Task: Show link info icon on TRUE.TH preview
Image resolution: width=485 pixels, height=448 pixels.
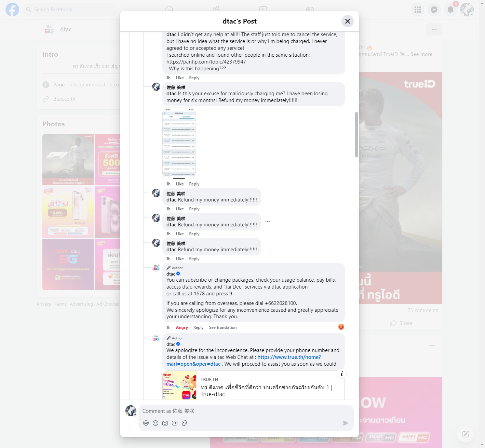Action: (342, 374)
